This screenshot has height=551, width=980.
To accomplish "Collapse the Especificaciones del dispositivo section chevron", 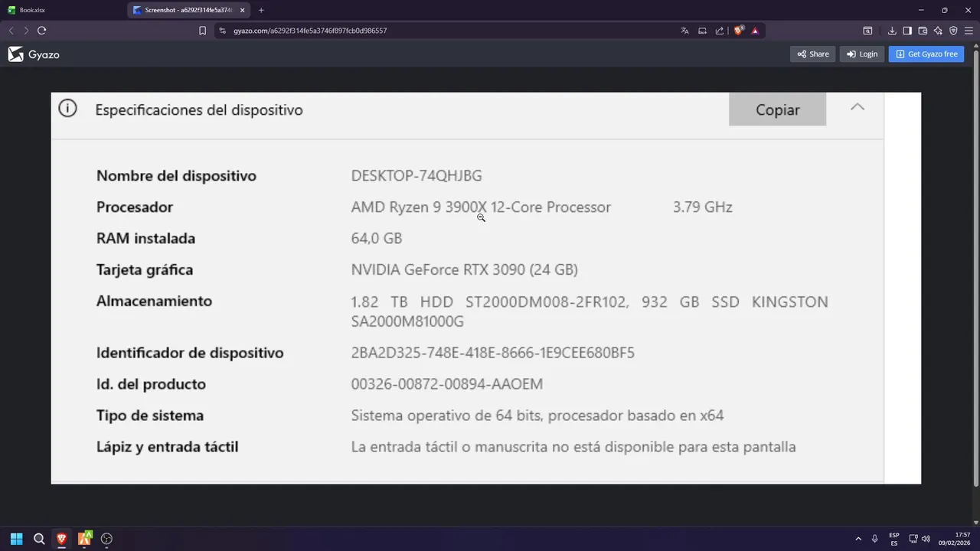I will click(857, 108).
